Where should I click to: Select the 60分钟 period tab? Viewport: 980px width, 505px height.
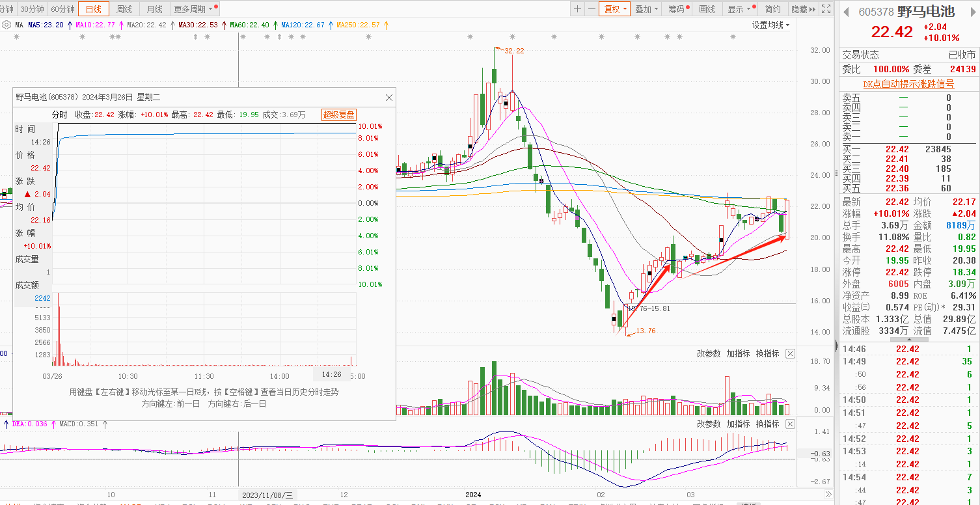(x=62, y=9)
